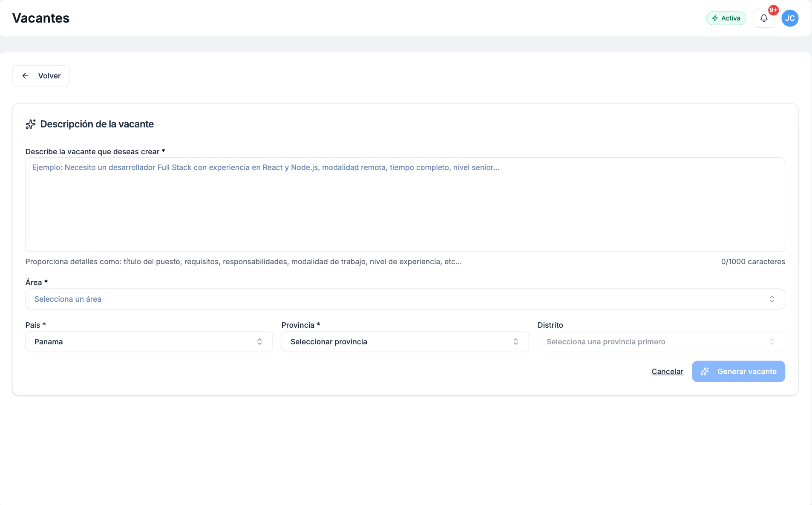The width and height of the screenshot is (812, 505).
Task: Click the Activa status badge
Action: tap(726, 18)
